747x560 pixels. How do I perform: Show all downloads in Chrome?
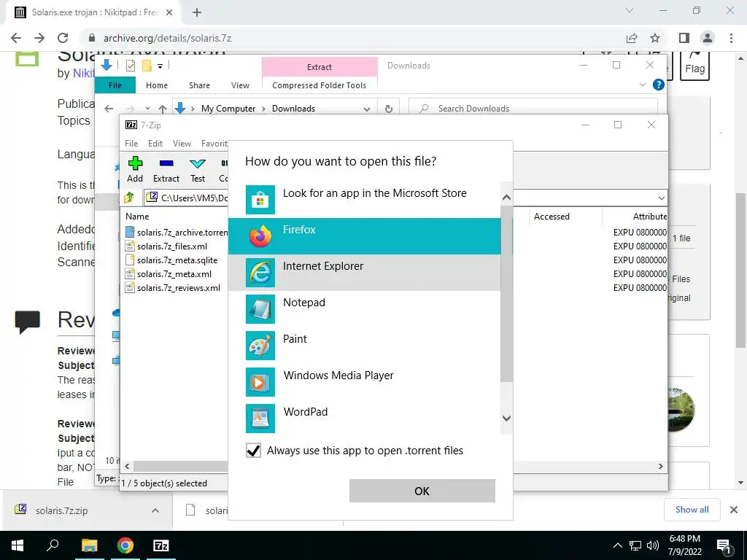692,510
